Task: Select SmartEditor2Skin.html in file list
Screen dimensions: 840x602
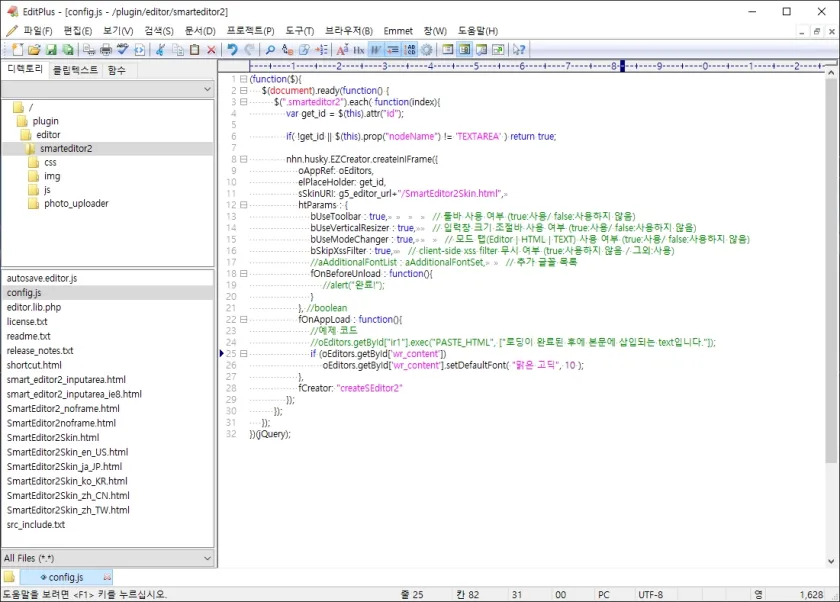Action: pyautogui.click(x=53, y=438)
